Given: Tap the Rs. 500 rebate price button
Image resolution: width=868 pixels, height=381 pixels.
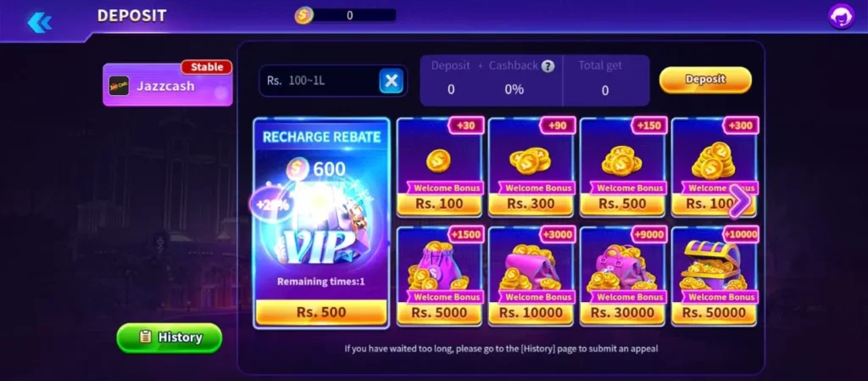Looking at the screenshot, I should [321, 312].
